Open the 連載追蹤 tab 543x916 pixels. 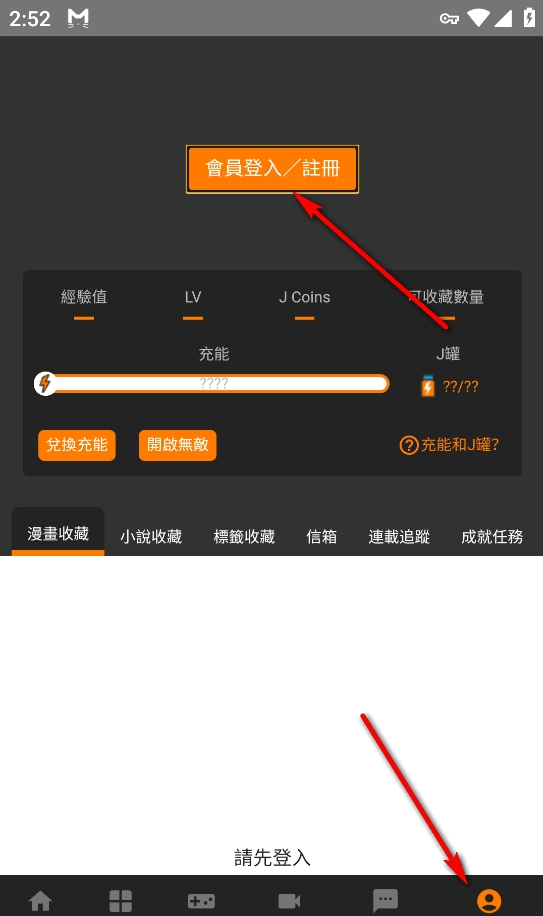pos(399,536)
